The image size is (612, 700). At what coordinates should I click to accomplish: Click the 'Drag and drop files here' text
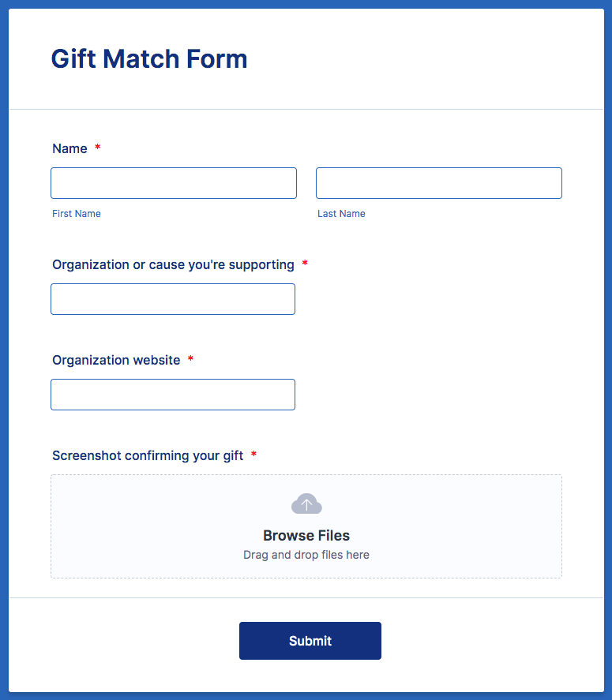[306, 555]
